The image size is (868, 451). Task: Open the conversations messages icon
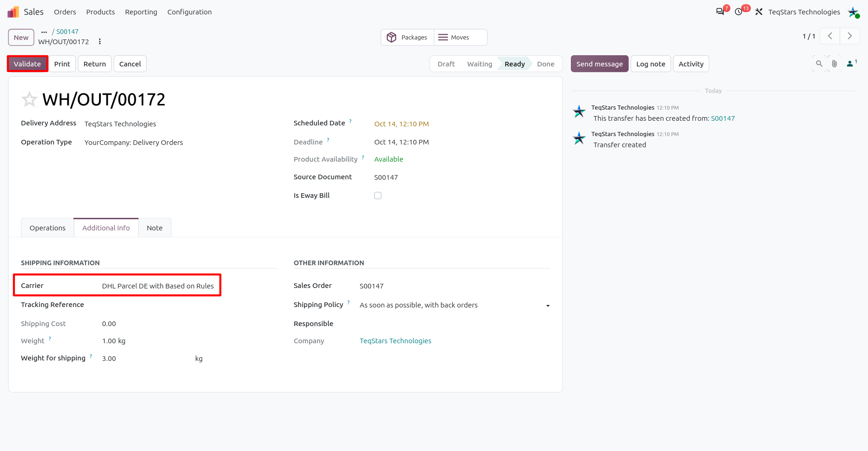pyautogui.click(x=720, y=12)
